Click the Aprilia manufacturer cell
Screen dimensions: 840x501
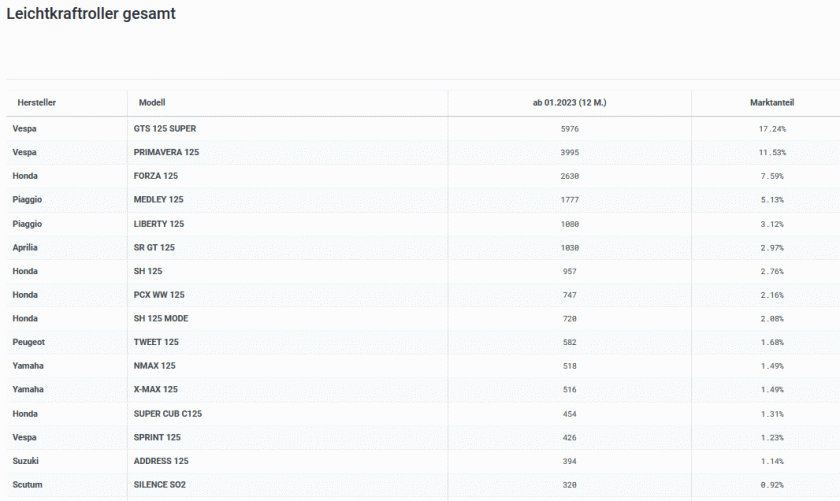tap(25, 248)
